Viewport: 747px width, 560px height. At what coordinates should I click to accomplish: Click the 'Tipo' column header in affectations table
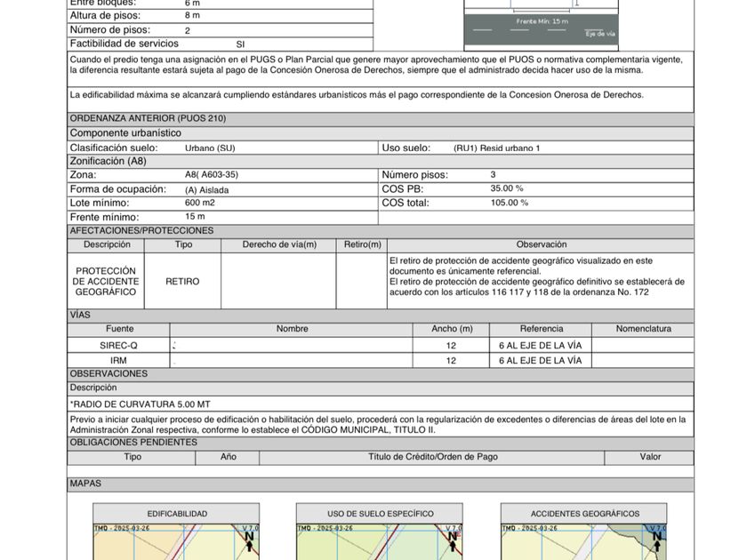point(183,244)
